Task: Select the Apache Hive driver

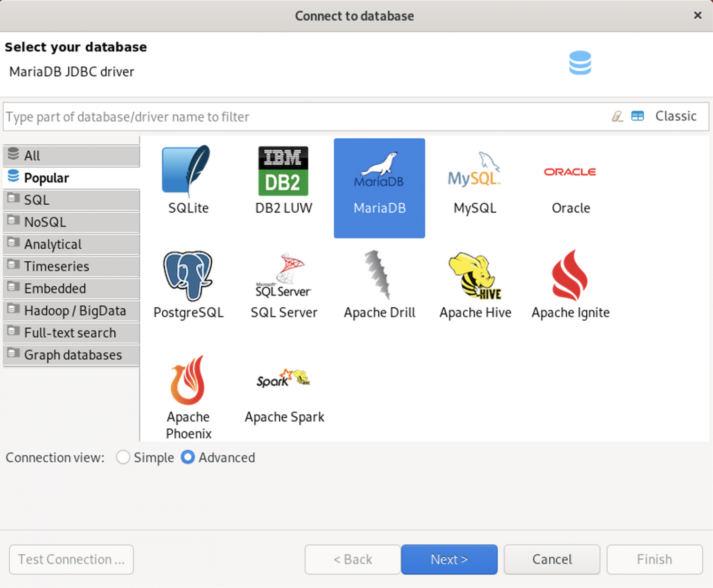Action: pyautogui.click(x=474, y=283)
